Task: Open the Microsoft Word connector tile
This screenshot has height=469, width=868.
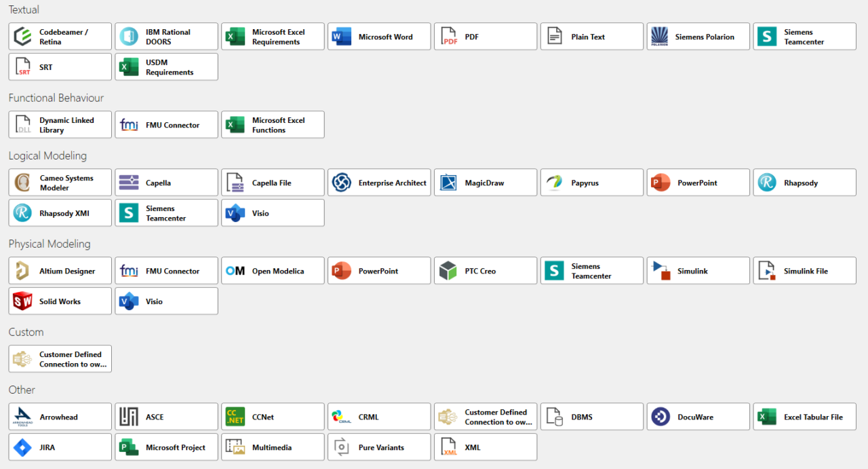Action: click(x=379, y=37)
